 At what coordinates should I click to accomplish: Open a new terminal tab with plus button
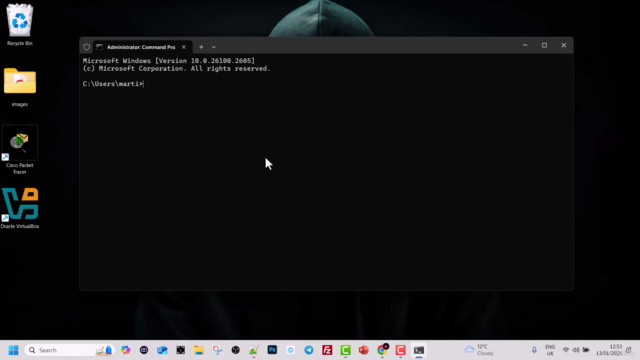coord(201,47)
